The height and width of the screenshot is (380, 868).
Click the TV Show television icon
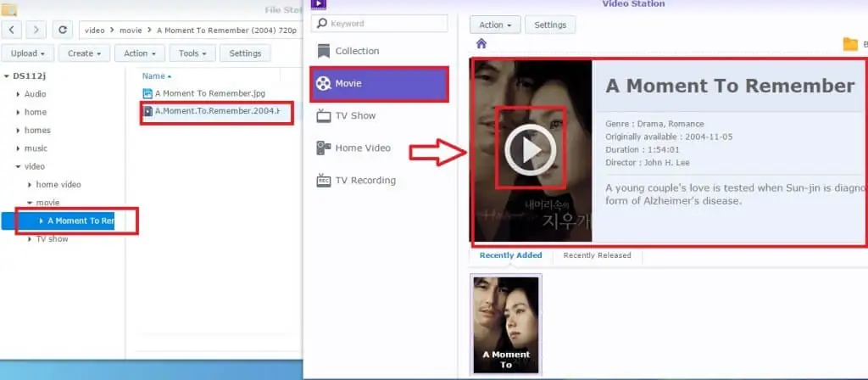point(323,115)
